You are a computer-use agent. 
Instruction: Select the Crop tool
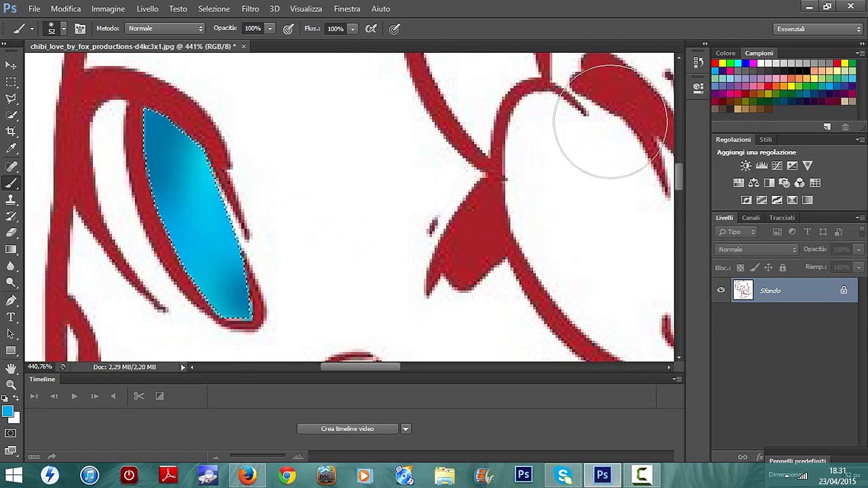click(x=11, y=132)
